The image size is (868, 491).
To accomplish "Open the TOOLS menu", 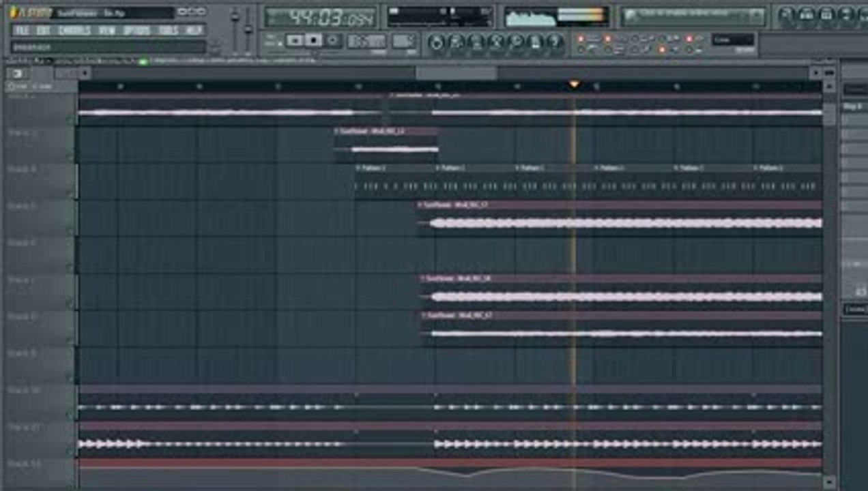I will click(x=169, y=31).
